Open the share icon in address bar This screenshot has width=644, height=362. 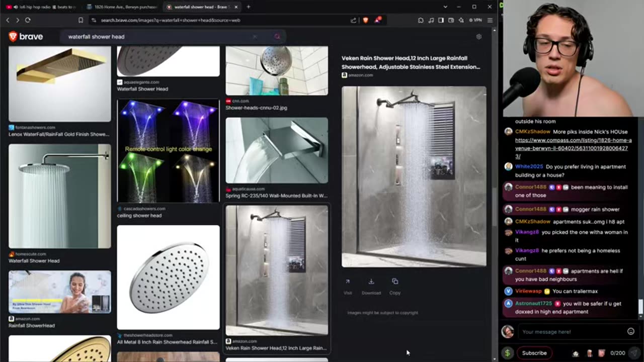click(354, 20)
